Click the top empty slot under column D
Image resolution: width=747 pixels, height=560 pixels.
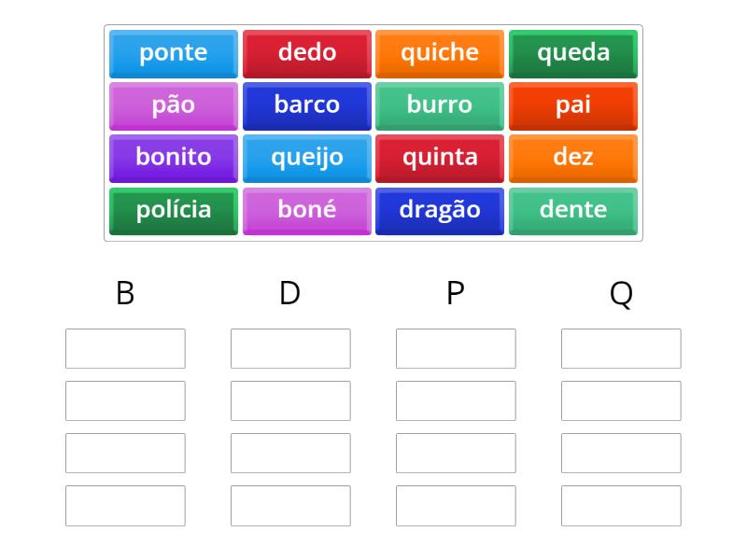point(290,348)
